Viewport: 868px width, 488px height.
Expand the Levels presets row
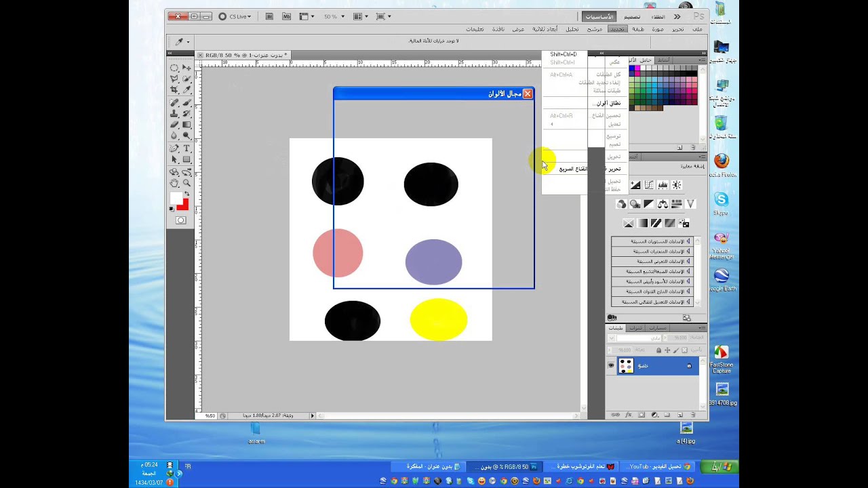tap(652, 241)
